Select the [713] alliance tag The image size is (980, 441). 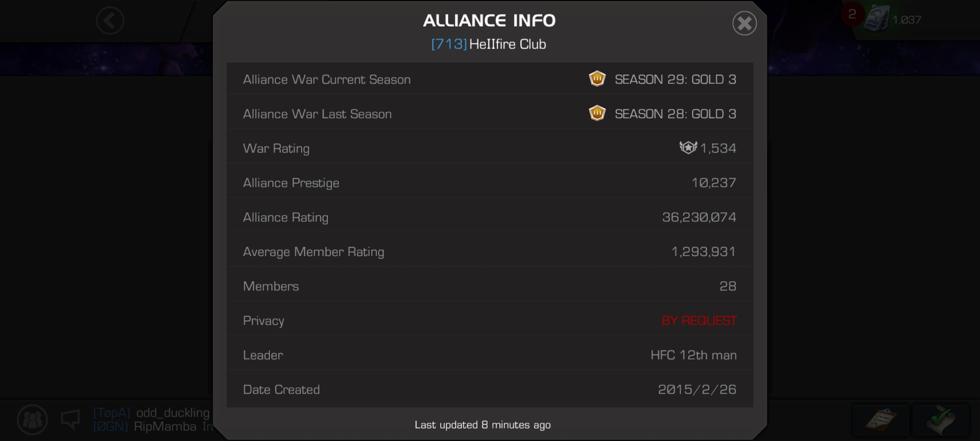(449, 44)
